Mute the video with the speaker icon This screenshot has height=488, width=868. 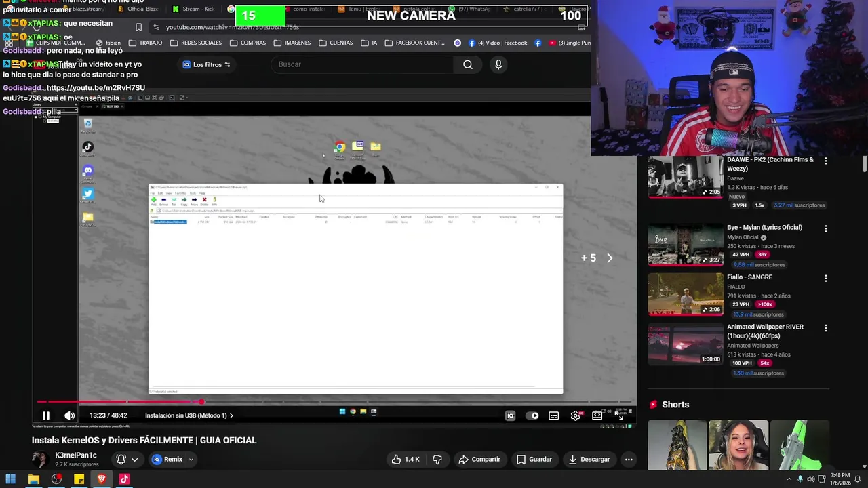pyautogui.click(x=69, y=415)
